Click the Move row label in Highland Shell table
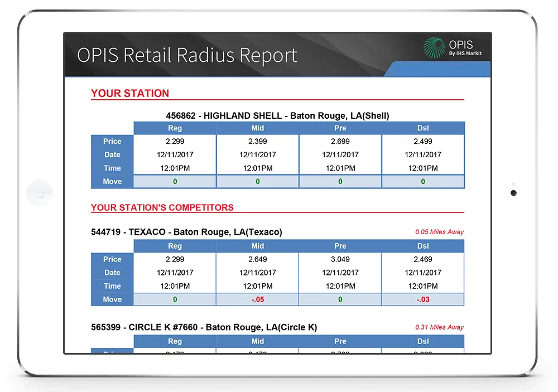This screenshot has width=558, height=392. (x=112, y=181)
